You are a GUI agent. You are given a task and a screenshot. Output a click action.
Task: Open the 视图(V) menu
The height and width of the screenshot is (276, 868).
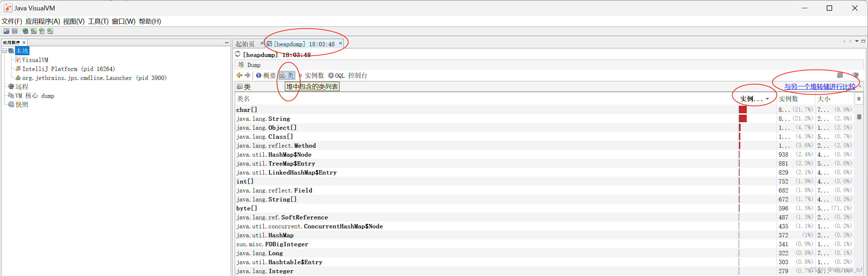(74, 21)
